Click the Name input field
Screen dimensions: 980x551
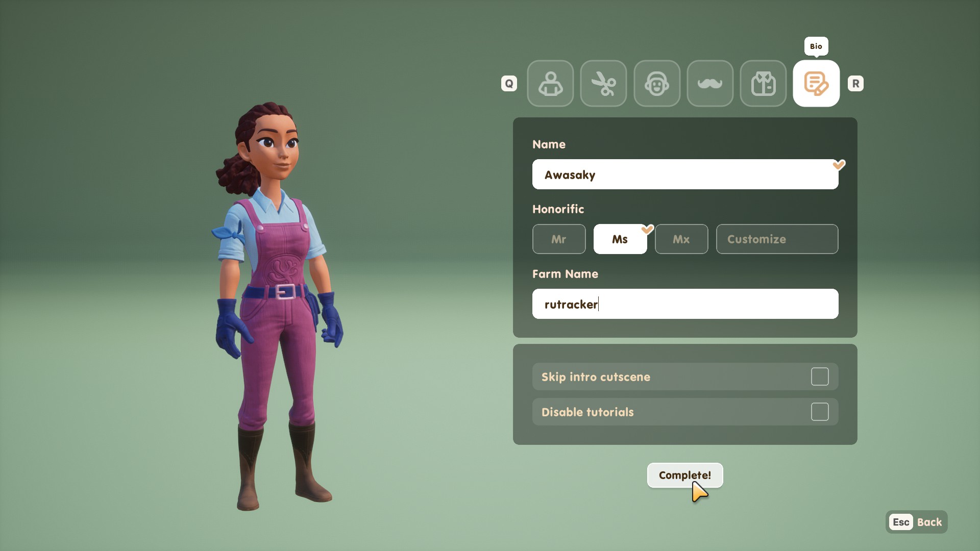click(x=685, y=174)
